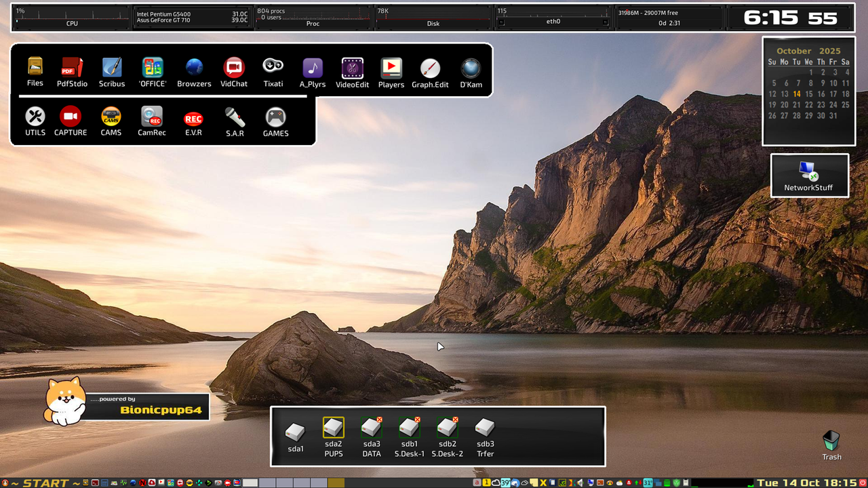
Task: Launch the CamRec icon
Action: pyautogui.click(x=152, y=117)
